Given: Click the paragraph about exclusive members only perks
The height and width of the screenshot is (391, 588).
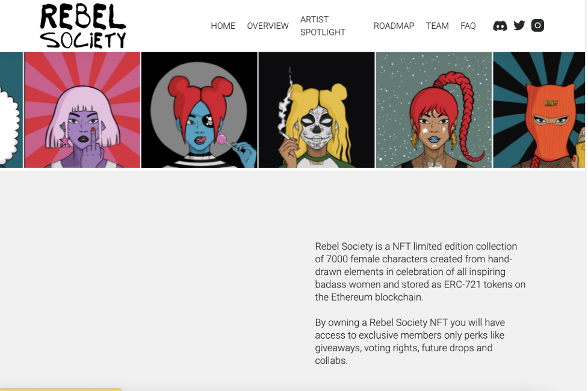Looking at the screenshot, I should tap(409, 342).
